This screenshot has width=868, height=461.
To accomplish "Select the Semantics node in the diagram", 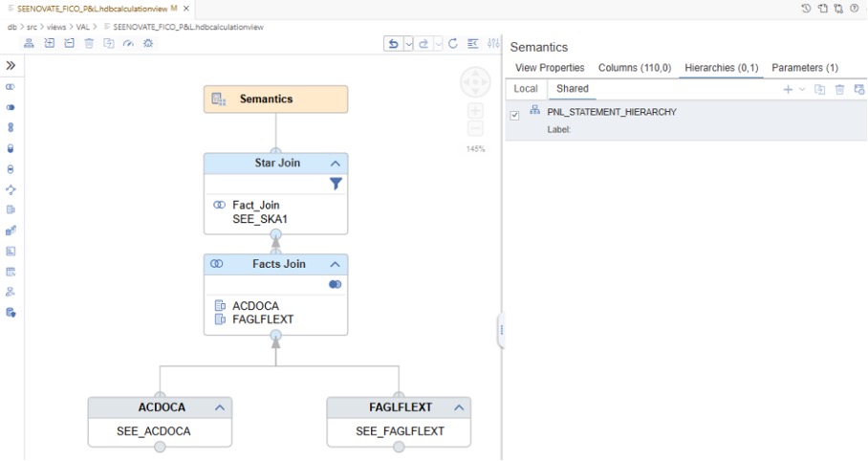I will 275,99.
